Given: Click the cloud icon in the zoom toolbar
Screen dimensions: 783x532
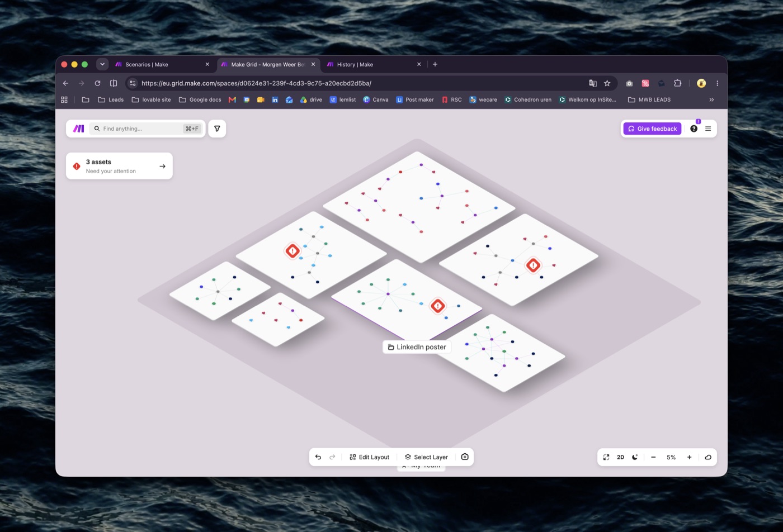Looking at the screenshot, I should 708,457.
